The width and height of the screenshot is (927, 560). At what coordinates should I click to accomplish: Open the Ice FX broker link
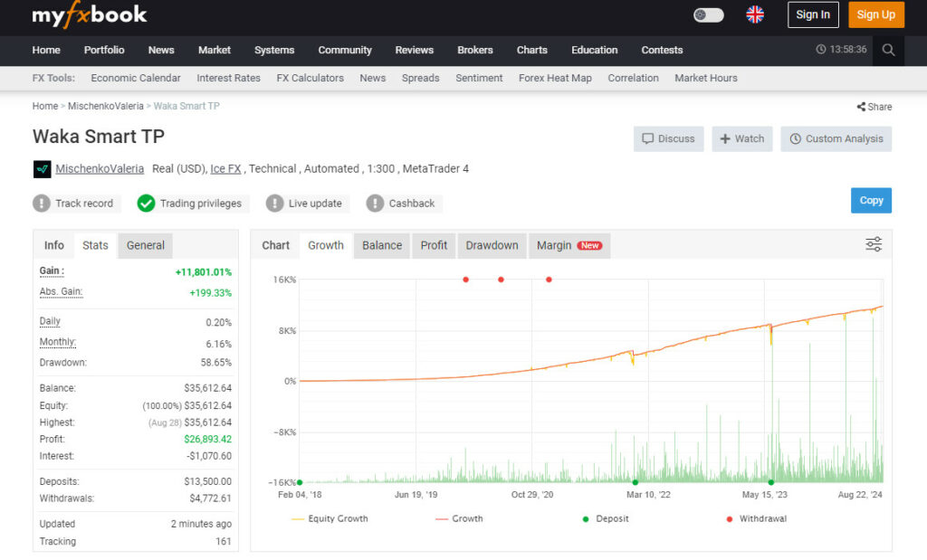click(x=225, y=168)
